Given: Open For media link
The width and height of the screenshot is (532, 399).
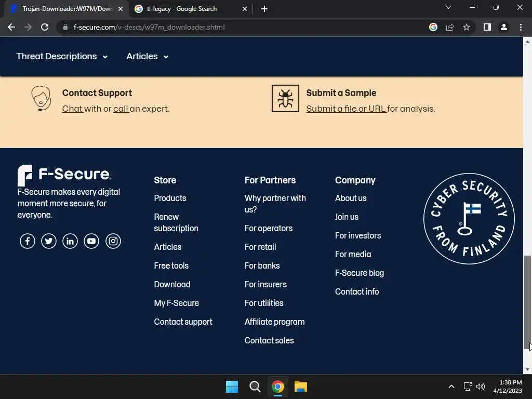Looking at the screenshot, I should [353, 254].
